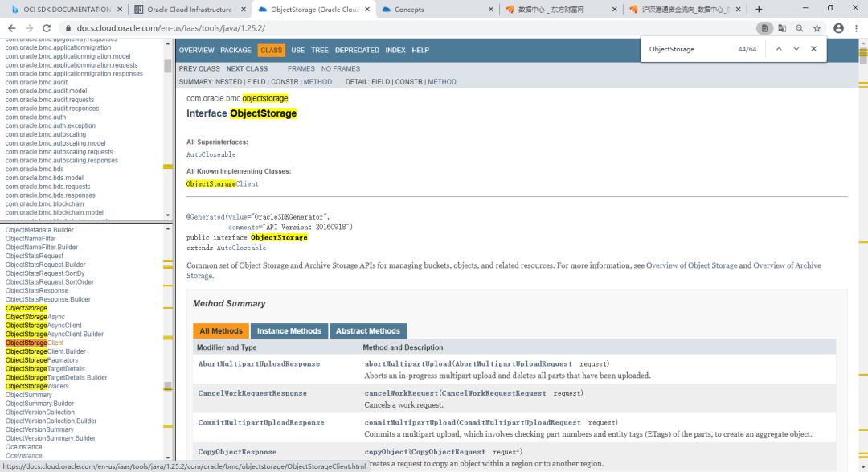The height and width of the screenshot is (472, 868).
Task: Open ObjectSummary in class list
Action: pyautogui.click(x=29, y=395)
